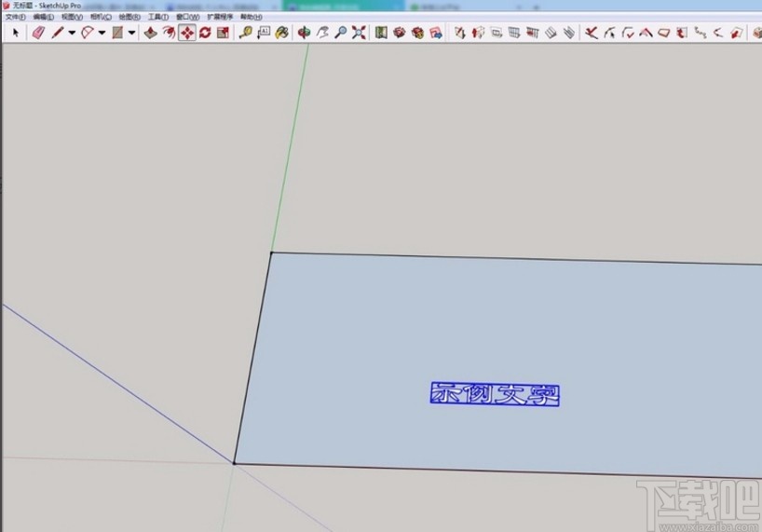Click the red-outlined flat slab plugin icon
The height and width of the screenshot is (532, 762).
pyautogui.click(x=664, y=33)
